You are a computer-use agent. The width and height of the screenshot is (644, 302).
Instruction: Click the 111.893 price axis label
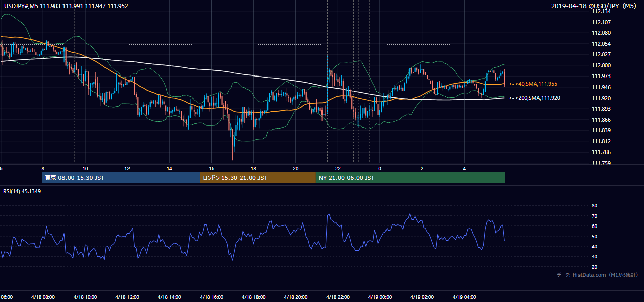tap(601, 109)
